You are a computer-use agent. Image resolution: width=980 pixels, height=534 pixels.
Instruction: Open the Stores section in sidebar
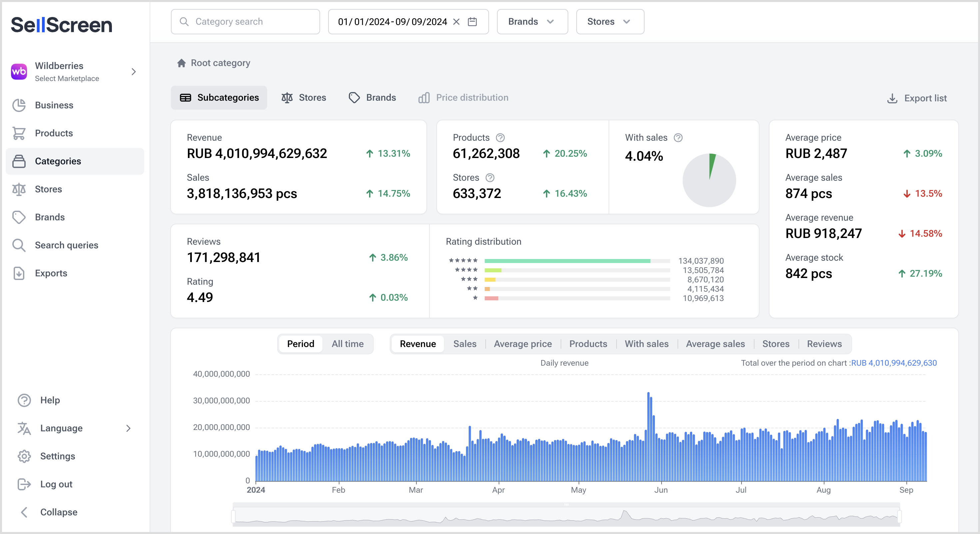coord(48,189)
